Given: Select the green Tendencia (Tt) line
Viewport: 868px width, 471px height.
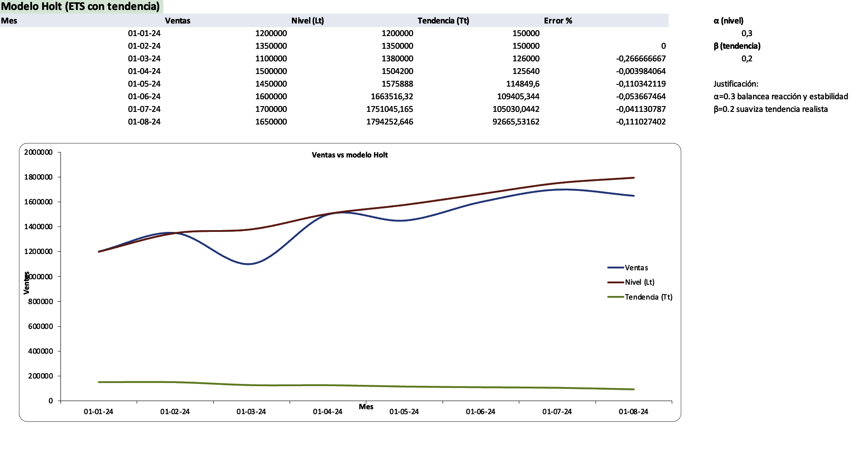Looking at the screenshot, I should pyautogui.click(x=316, y=385).
